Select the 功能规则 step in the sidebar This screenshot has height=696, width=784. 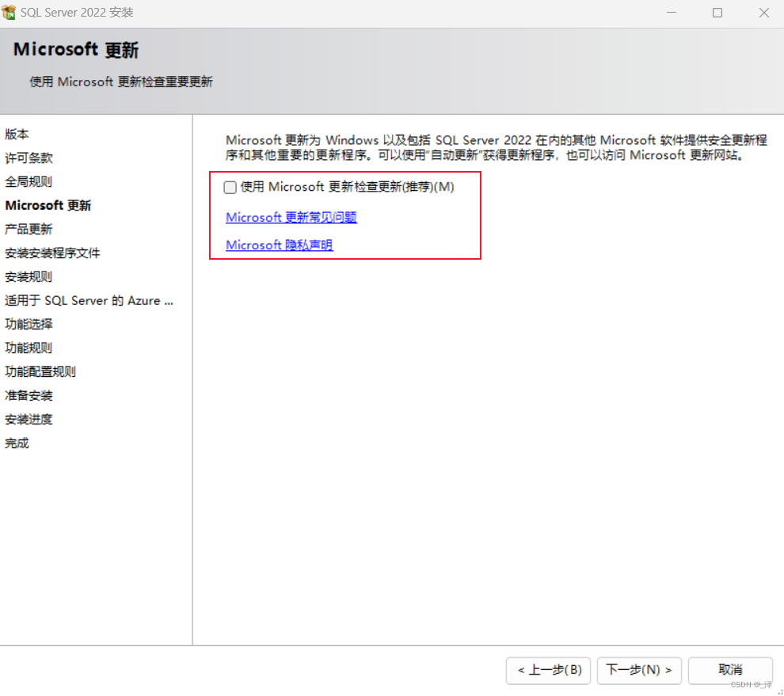click(x=29, y=348)
